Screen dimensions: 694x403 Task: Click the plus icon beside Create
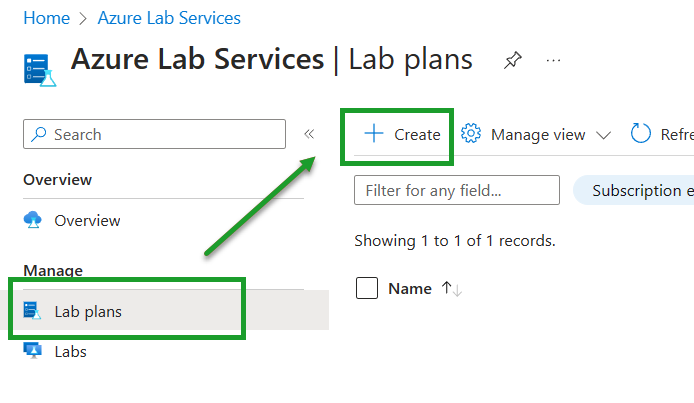pyautogui.click(x=374, y=134)
